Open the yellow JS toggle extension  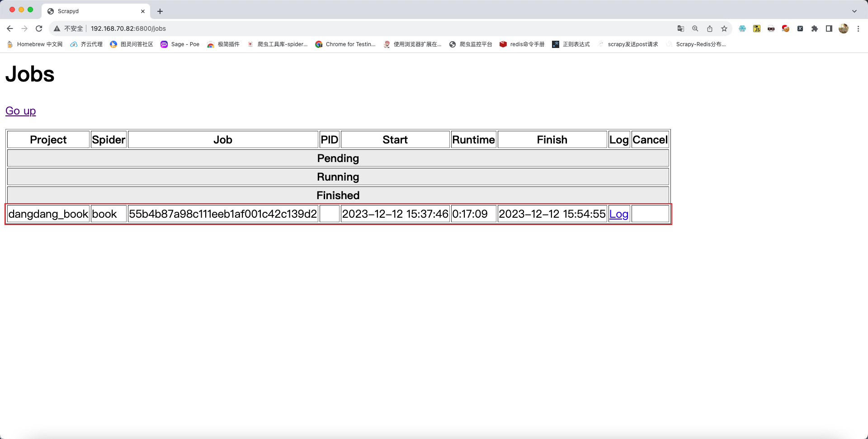pos(757,29)
